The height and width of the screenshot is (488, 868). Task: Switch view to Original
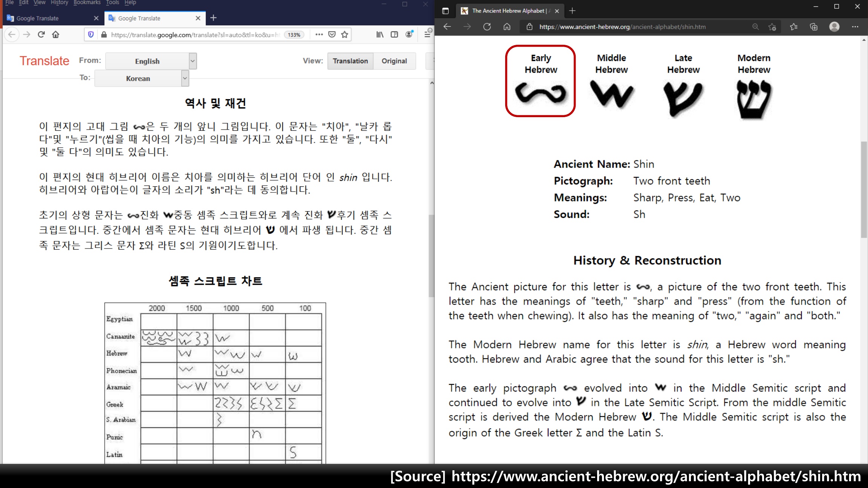[x=394, y=61]
